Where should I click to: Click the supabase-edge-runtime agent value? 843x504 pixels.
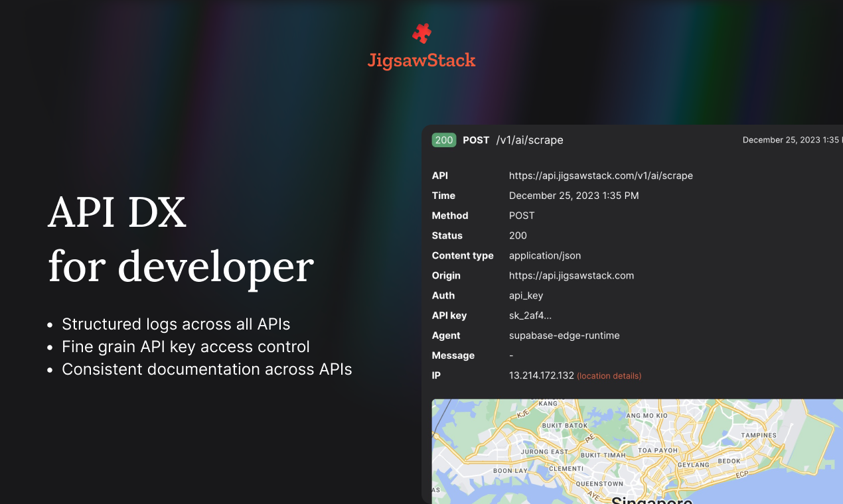pos(564,336)
